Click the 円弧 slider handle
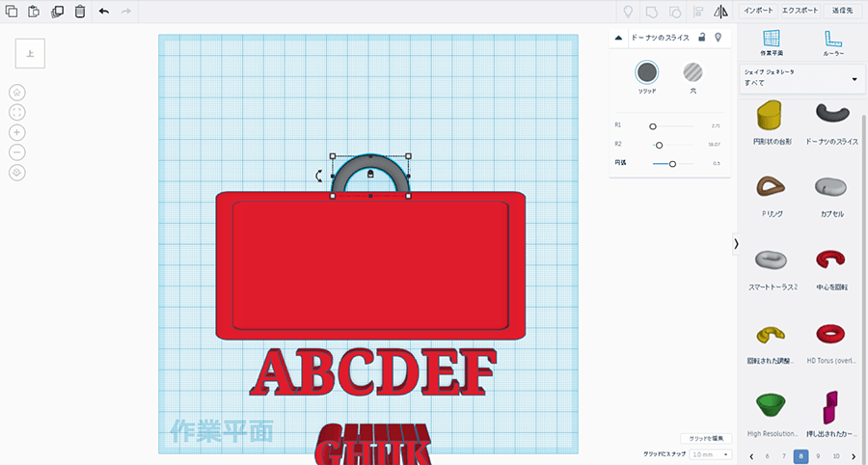This screenshot has height=465, width=868. click(x=672, y=164)
